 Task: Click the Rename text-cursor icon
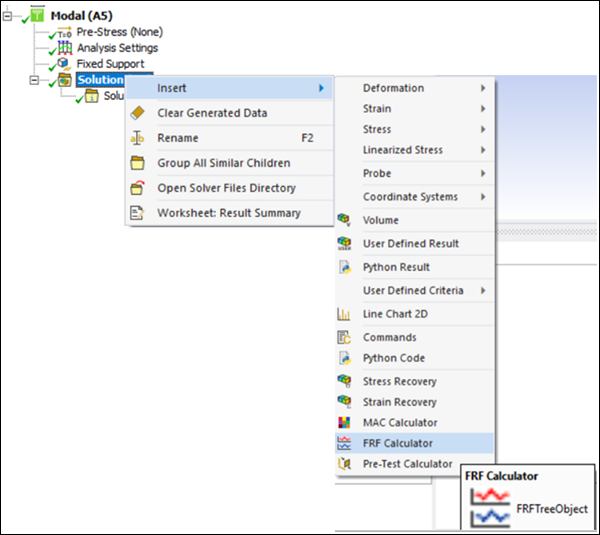tap(137, 138)
